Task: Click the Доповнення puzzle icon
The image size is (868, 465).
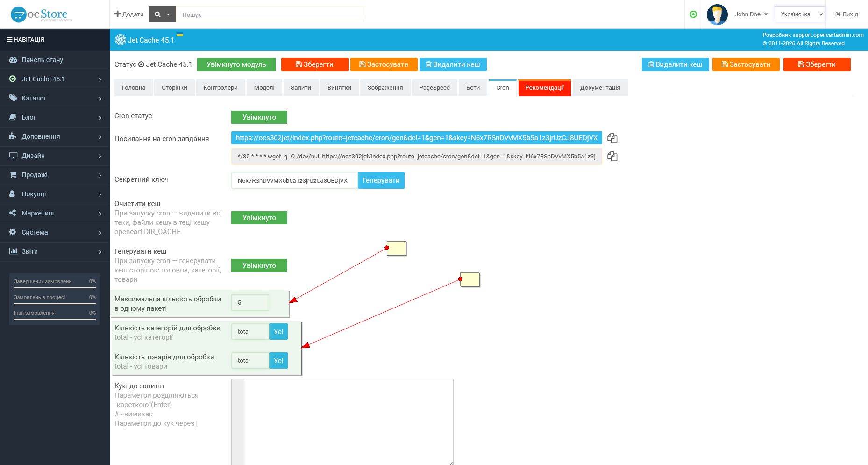Action: click(x=13, y=136)
